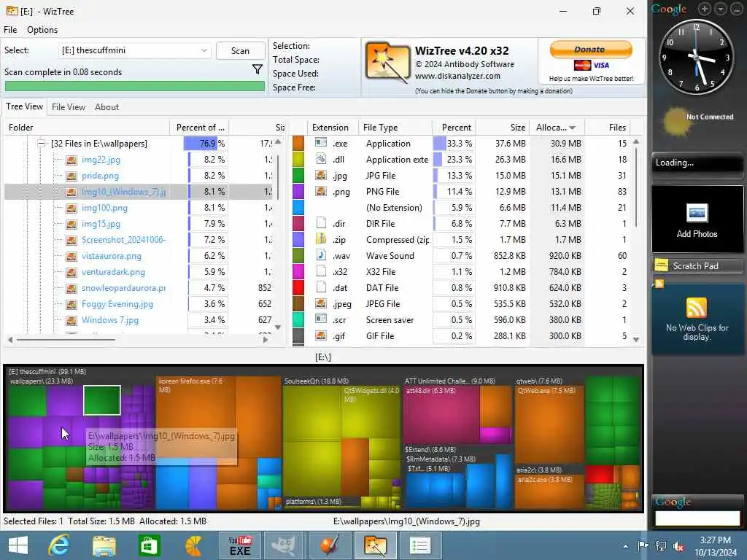Viewport: 747px width, 560px height.
Task: Select the Foggy Evening.jpg tree row
Action: (x=138, y=304)
